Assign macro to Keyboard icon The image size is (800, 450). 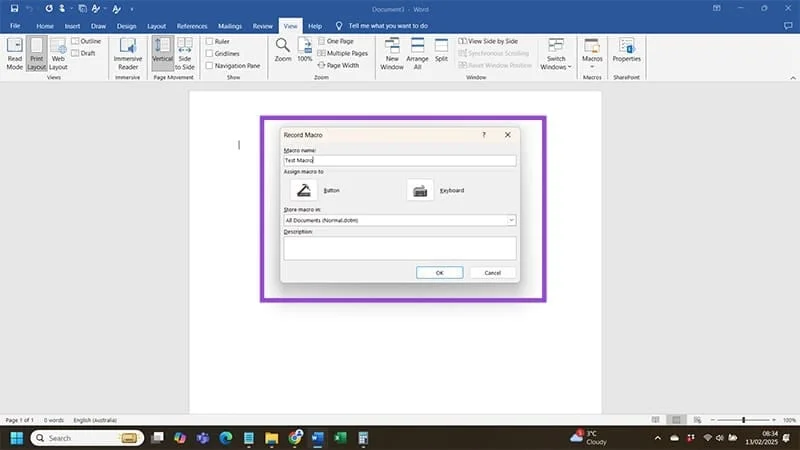point(419,190)
